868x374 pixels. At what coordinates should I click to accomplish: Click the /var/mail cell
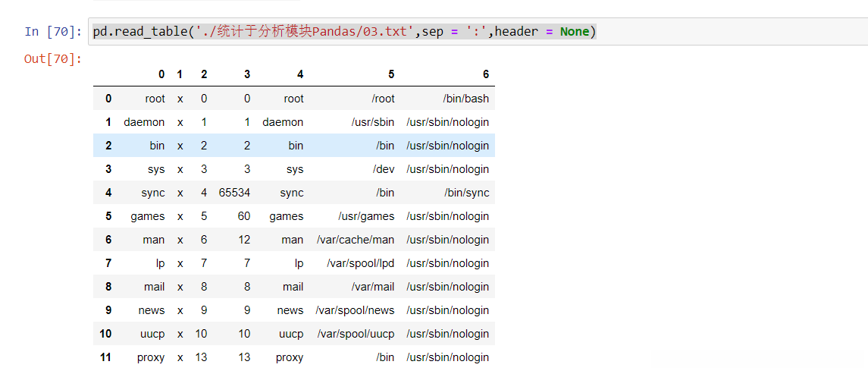373,287
